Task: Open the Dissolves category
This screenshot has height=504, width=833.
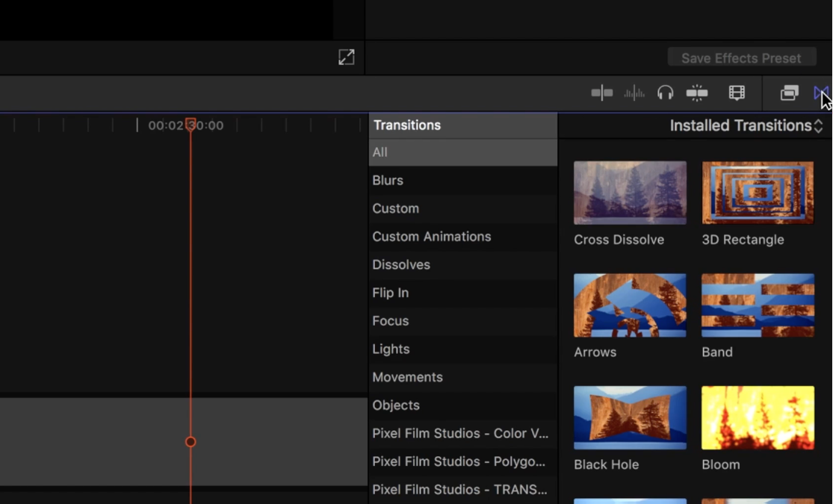Action: click(x=463, y=264)
